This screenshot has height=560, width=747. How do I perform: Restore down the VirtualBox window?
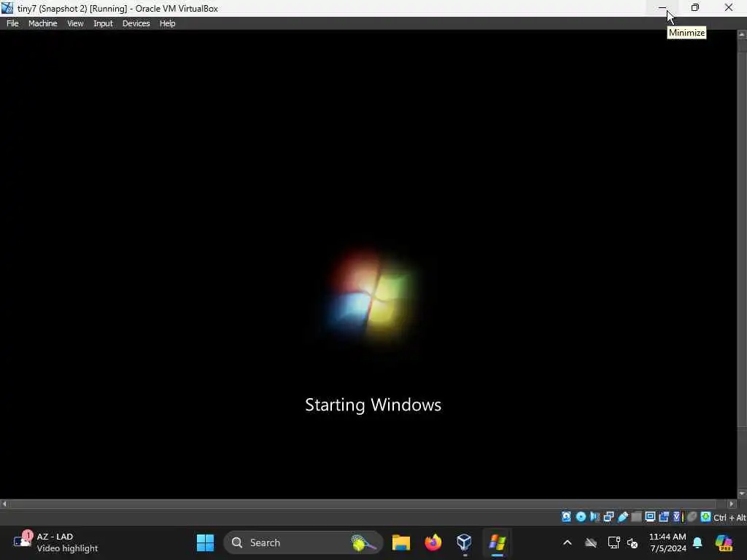point(695,7)
